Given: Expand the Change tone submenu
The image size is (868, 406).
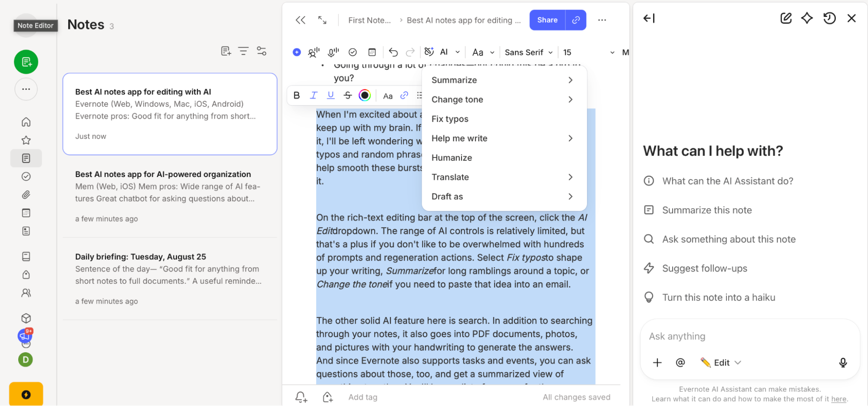Looking at the screenshot, I should tap(504, 100).
